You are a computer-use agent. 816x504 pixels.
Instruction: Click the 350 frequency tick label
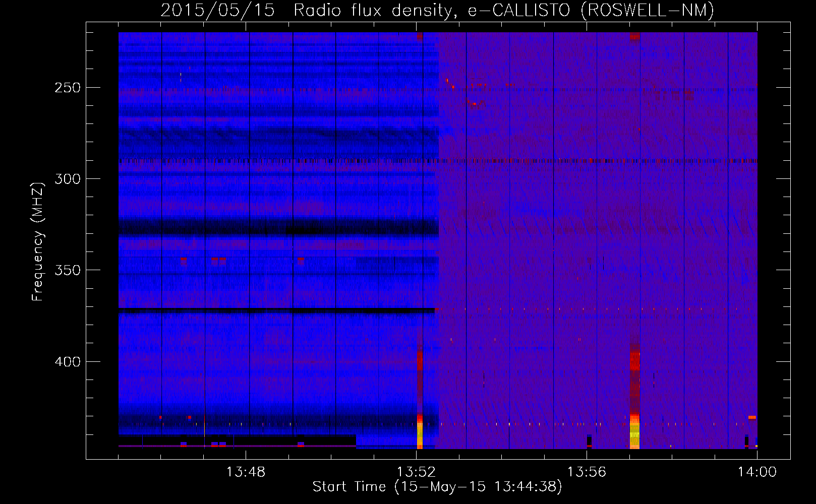click(68, 270)
